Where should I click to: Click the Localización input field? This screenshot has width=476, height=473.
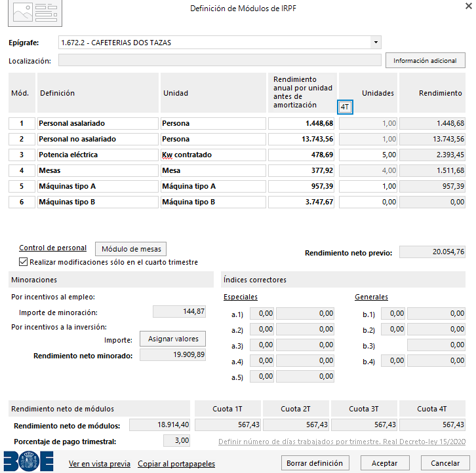220,60
